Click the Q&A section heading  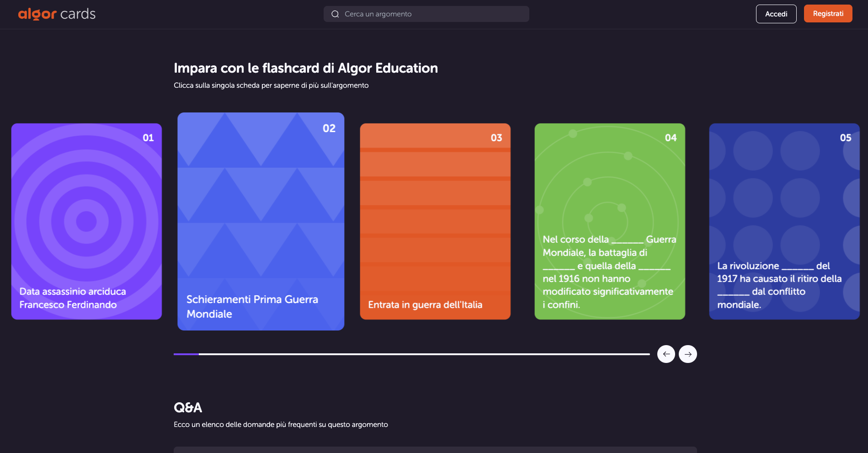click(188, 407)
